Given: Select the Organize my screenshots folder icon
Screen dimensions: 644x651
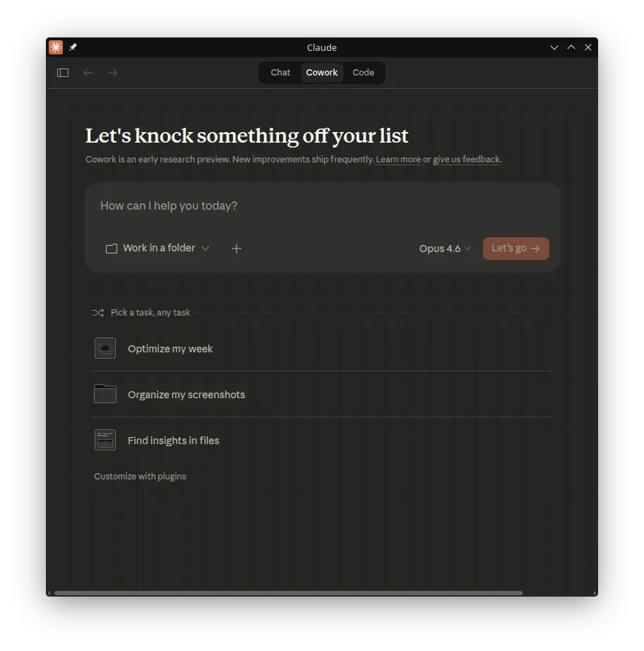Looking at the screenshot, I should pos(105,394).
